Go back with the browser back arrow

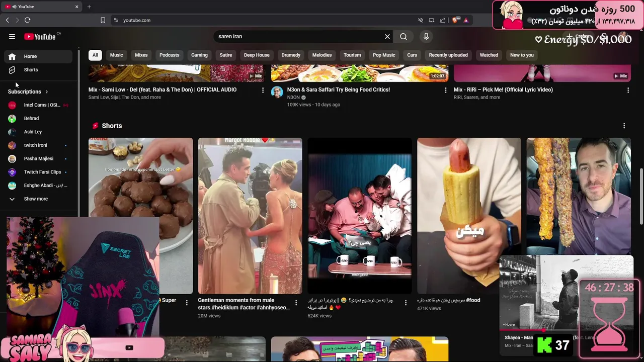[x=7, y=20]
